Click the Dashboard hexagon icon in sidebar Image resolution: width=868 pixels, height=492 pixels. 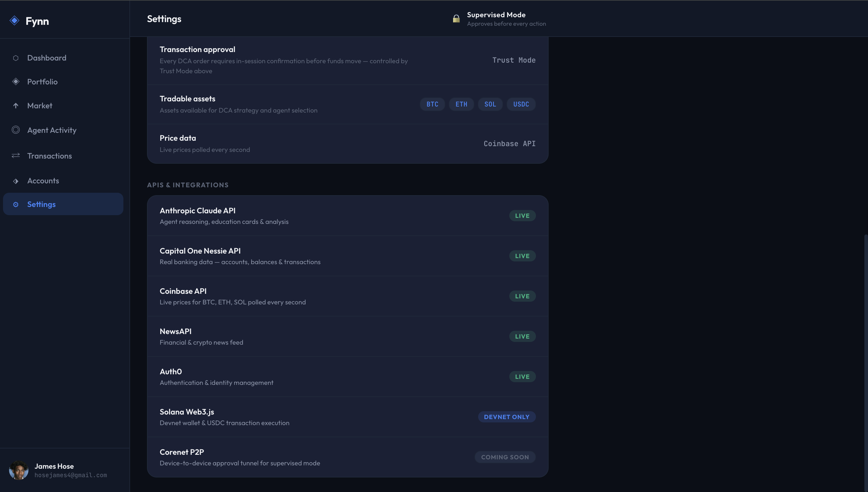[15, 58]
